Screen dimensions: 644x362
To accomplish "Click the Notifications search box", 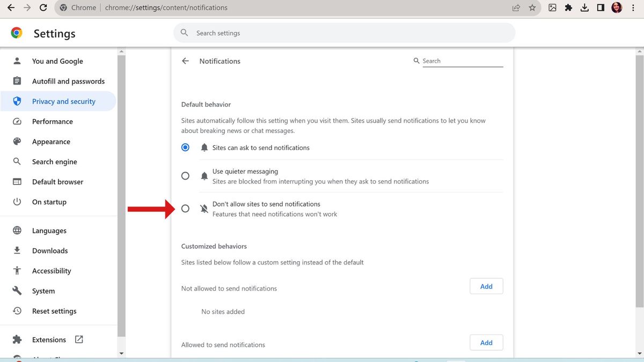I will click(462, 61).
